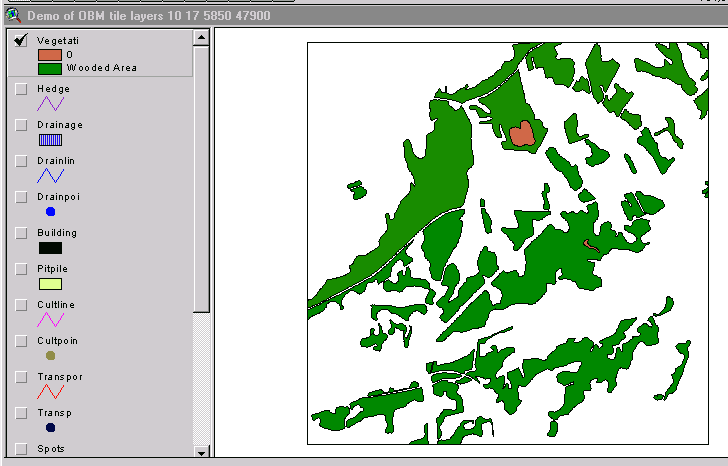The image size is (728, 466).
Task: Tick the Spots layer checkbox
Action: point(21,449)
